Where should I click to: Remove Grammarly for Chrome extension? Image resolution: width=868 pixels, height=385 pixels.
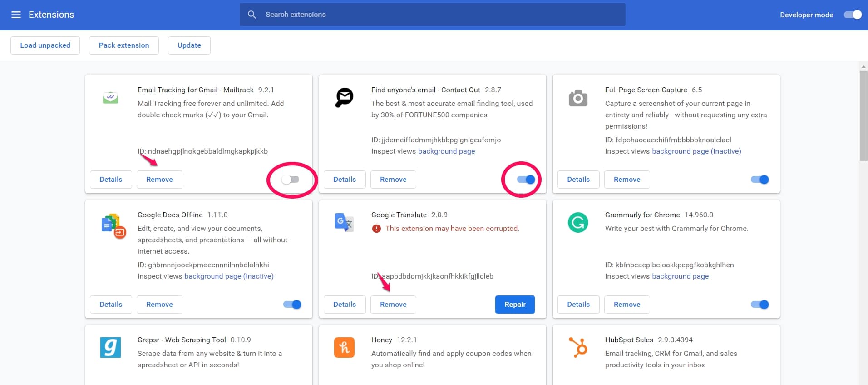[627, 305]
